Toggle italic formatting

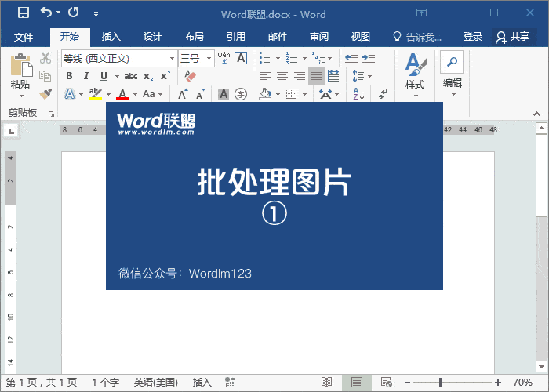tap(86, 76)
